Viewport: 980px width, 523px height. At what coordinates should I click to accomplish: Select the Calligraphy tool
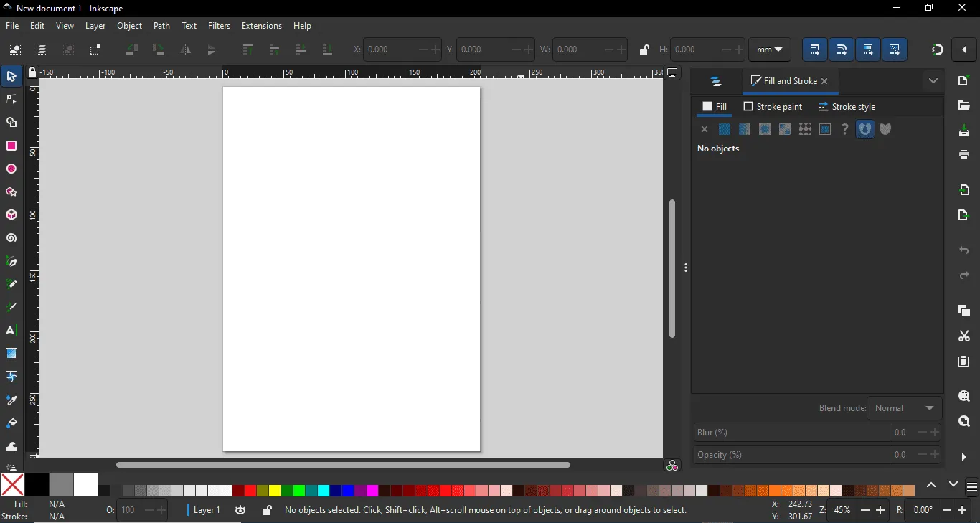11,308
